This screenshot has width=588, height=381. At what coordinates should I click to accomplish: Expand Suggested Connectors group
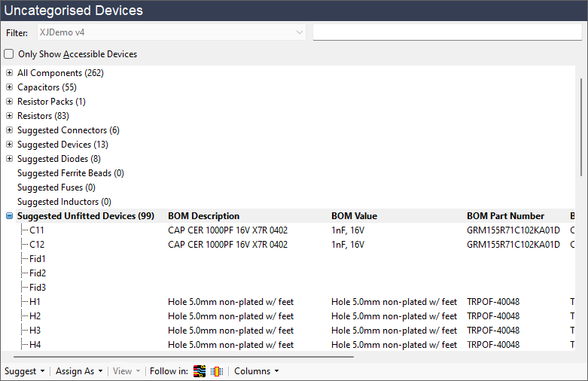9,130
